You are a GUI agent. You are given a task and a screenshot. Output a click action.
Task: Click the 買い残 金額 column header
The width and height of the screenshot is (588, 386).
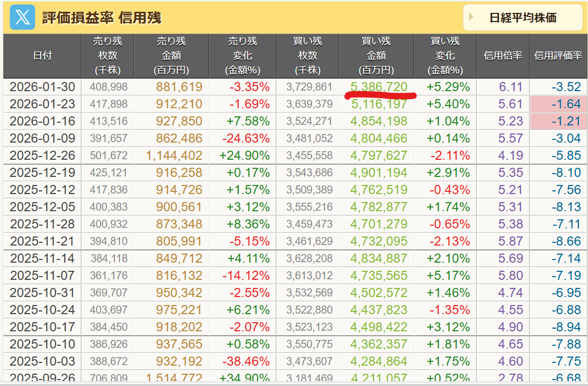point(376,56)
